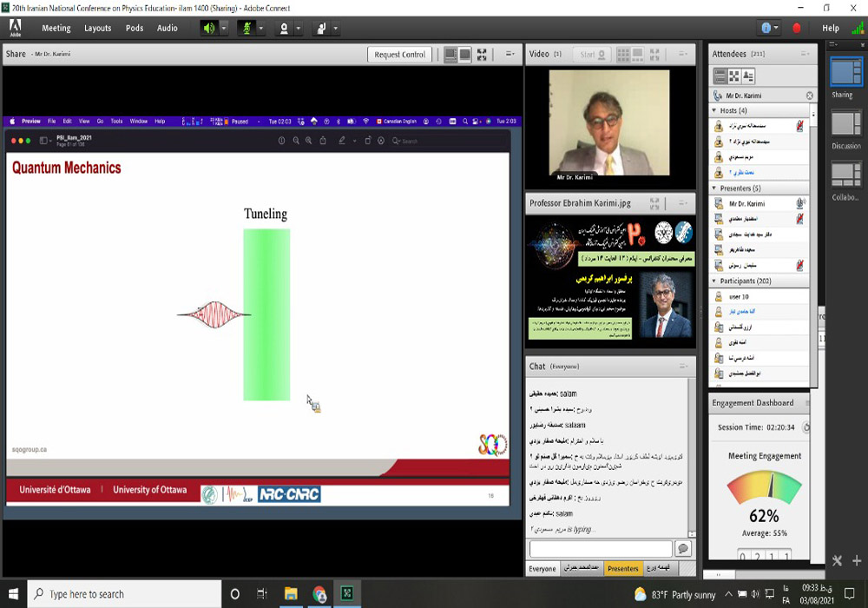Open the speaker volume dropdown arrow
The image size is (868, 608).
tap(224, 28)
